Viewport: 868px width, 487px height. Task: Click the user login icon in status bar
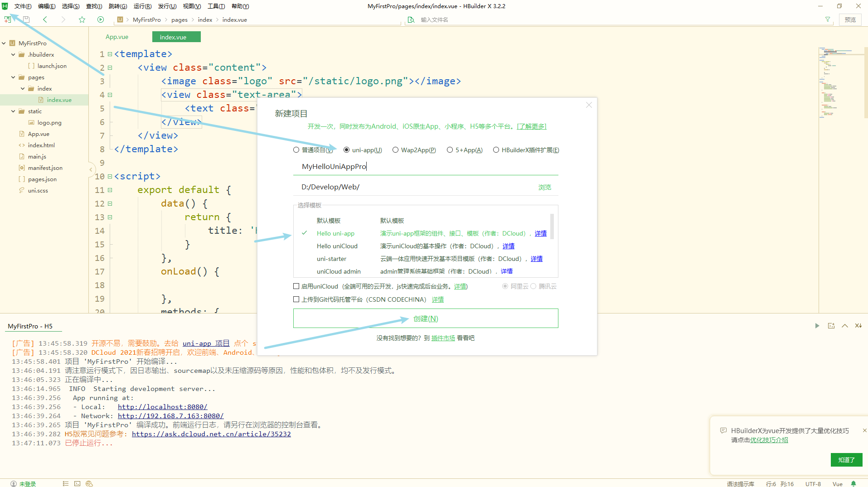14,484
